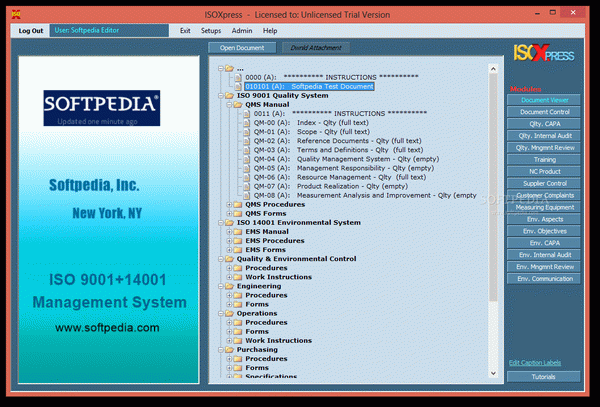Click the tree scrollbar up arrow
This screenshot has height=407, width=600.
click(493, 69)
